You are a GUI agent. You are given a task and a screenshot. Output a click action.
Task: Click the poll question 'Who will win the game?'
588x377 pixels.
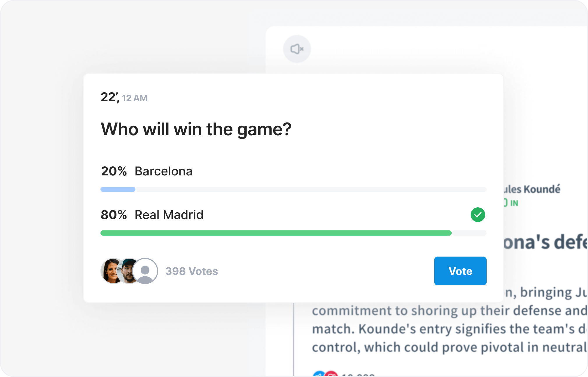pos(196,129)
